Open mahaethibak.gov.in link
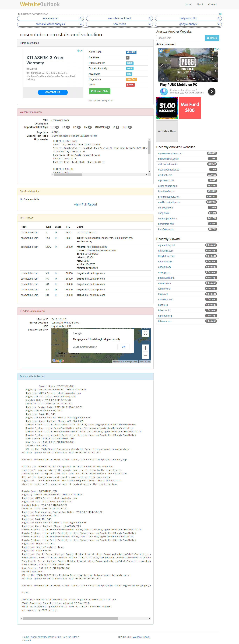The width and height of the screenshot is (239, 644). 168,159
